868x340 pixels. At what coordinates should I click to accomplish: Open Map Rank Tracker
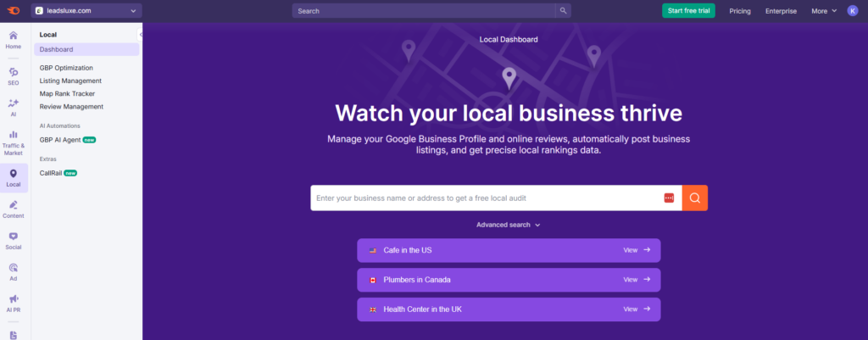pos(67,93)
